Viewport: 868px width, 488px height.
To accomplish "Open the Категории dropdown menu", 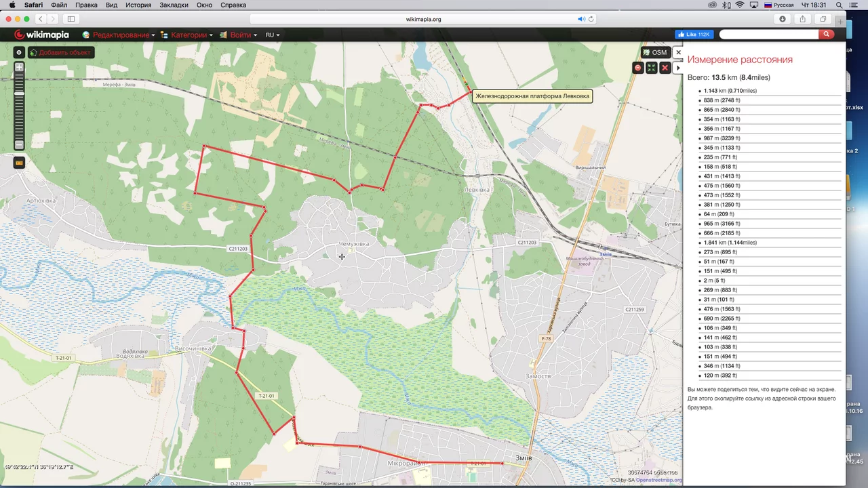I will tap(186, 35).
